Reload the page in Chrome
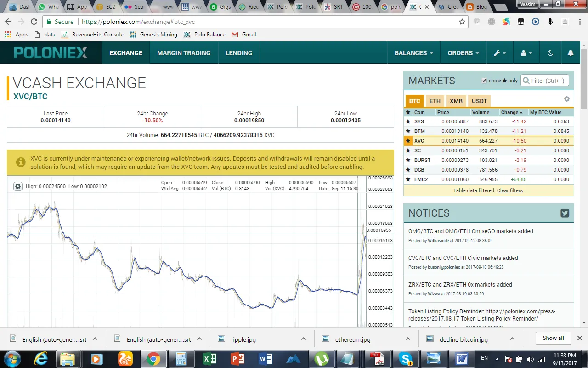Image resolution: width=588 pixels, height=368 pixels. coord(34,22)
